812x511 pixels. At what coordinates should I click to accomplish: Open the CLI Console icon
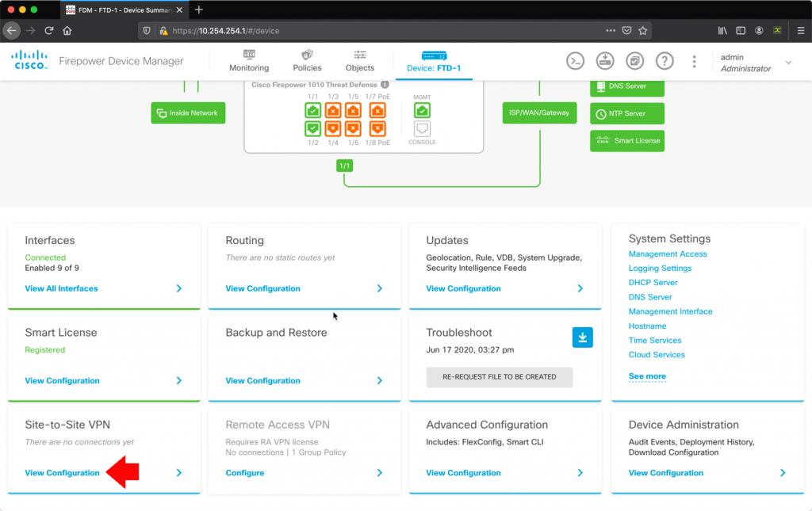tap(575, 61)
